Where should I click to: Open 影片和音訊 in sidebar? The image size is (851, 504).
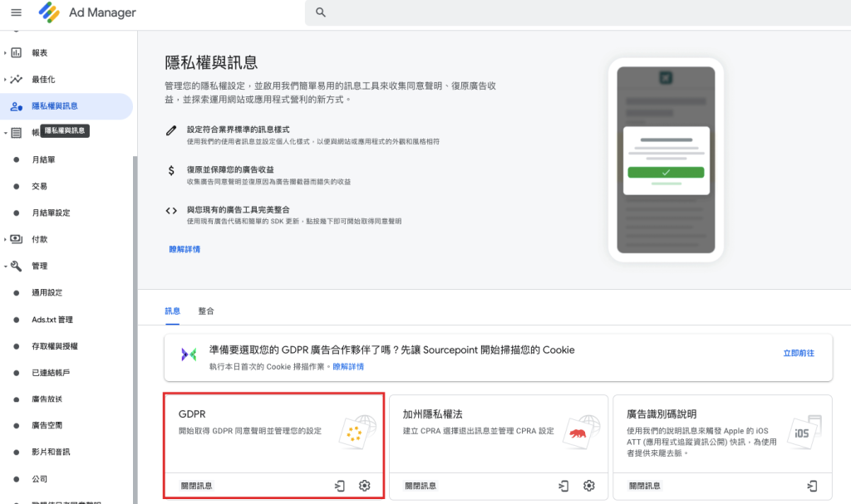[x=51, y=452]
